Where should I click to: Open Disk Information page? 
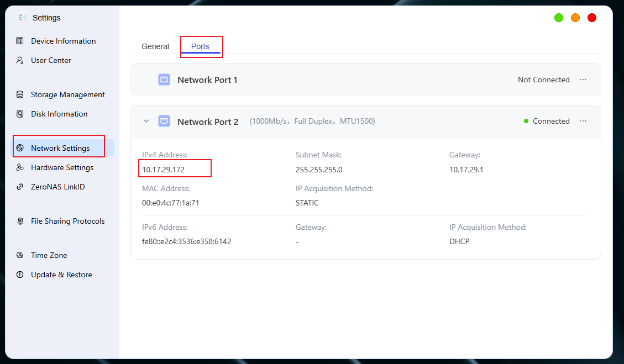coord(59,114)
